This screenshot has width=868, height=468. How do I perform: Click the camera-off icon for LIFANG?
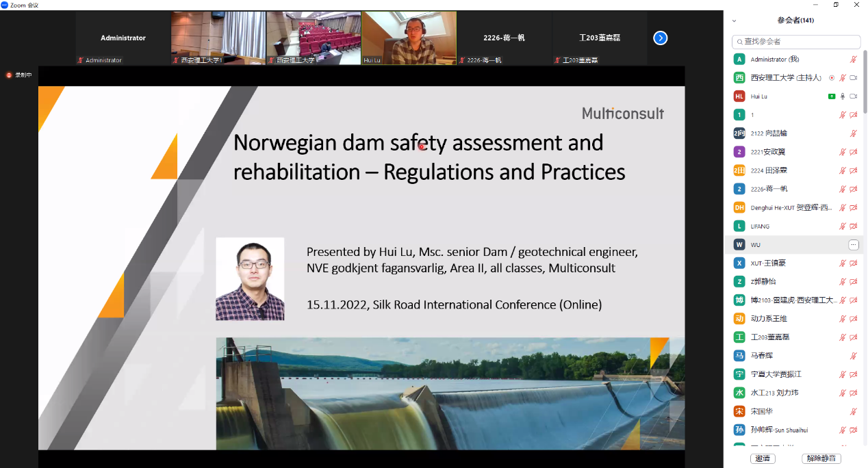[854, 226]
